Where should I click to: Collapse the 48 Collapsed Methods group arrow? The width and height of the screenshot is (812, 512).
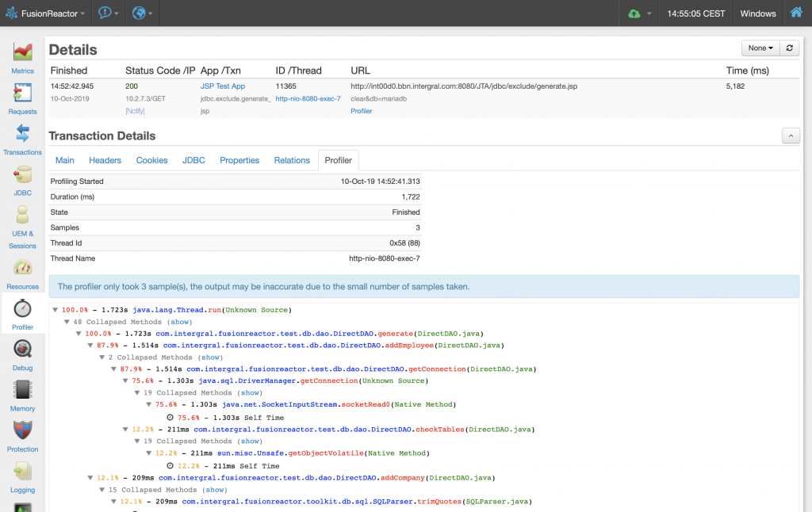(x=67, y=322)
